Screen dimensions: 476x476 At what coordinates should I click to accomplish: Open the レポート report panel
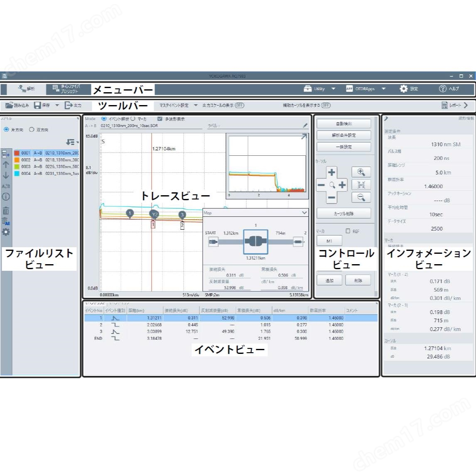pyautogui.click(x=454, y=106)
